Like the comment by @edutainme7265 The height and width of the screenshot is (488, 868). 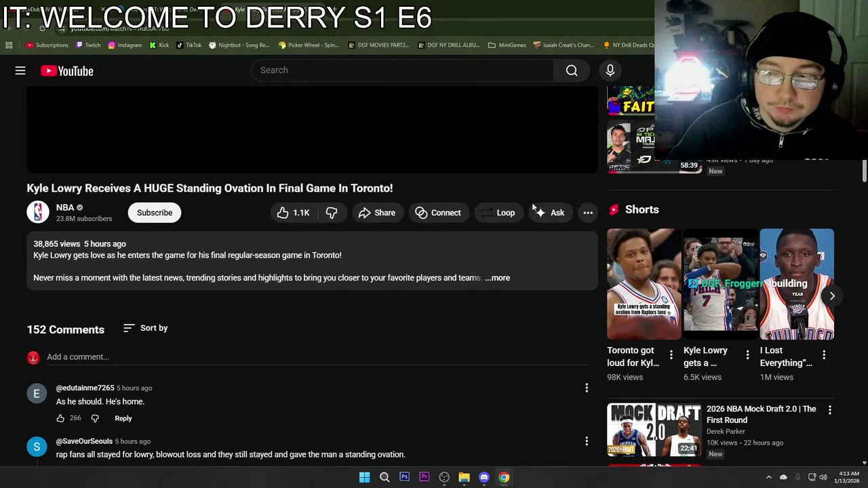point(60,418)
